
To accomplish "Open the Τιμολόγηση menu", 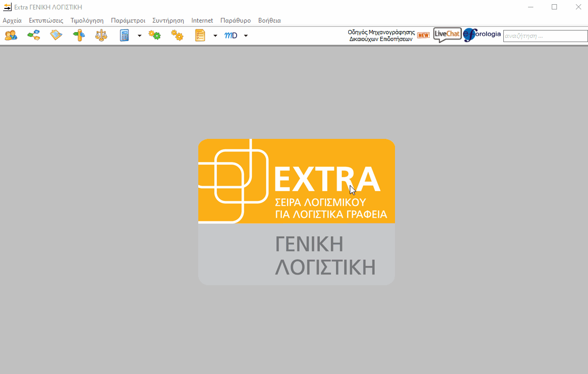I will (87, 21).
